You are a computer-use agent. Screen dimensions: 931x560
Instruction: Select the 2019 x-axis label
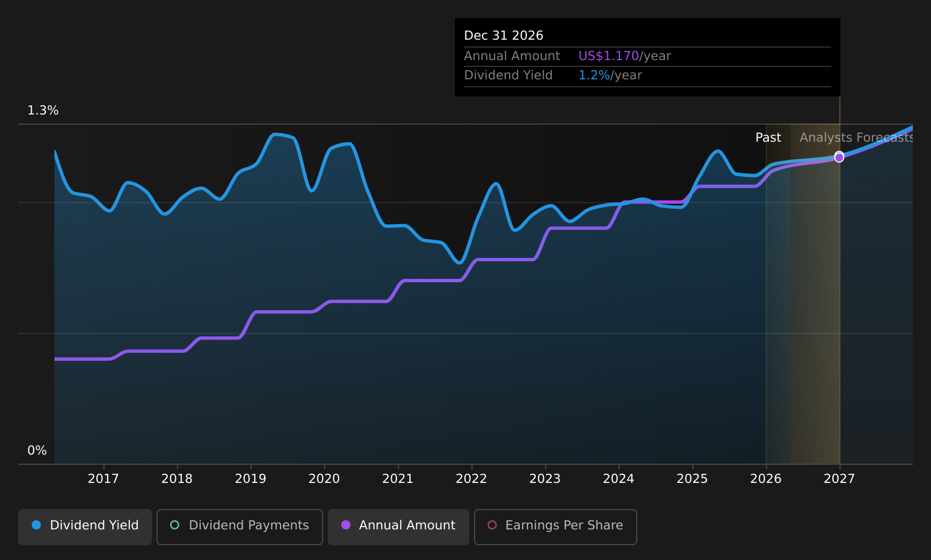point(251,479)
